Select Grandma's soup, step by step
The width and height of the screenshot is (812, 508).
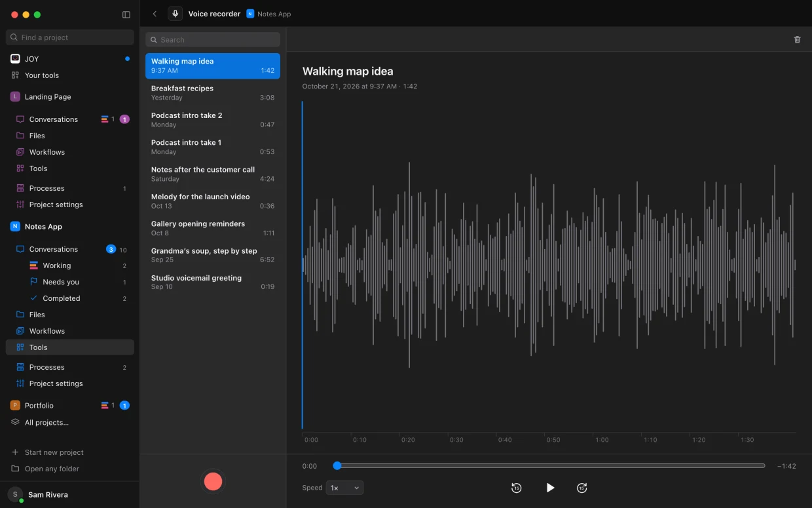tap(213, 255)
